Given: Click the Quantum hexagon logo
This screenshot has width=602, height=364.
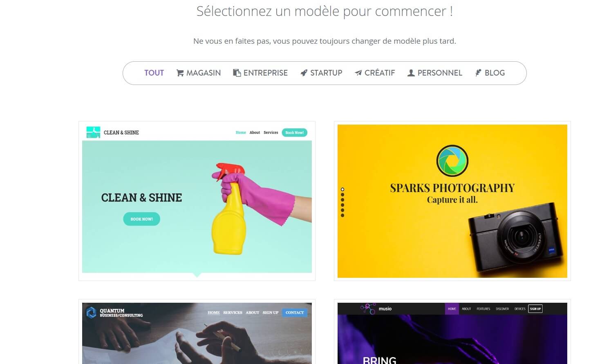Looking at the screenshot, I should tap(91, 313).
